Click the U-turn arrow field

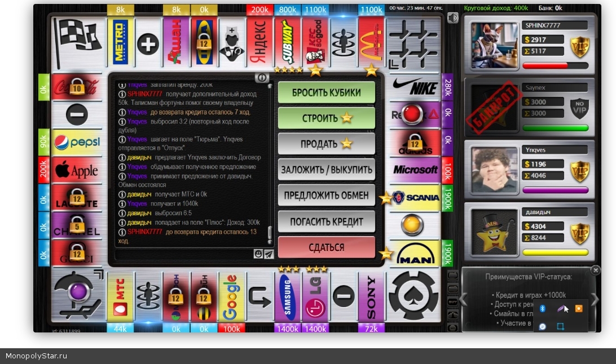(259, 297)
